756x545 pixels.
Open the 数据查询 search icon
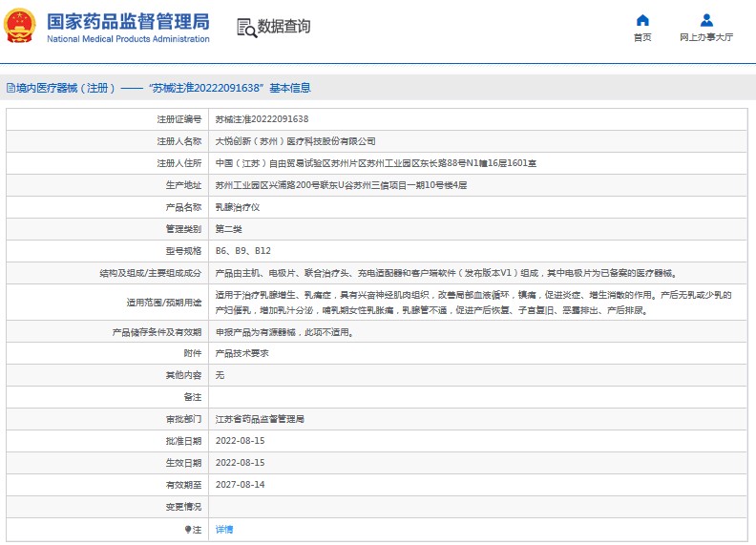tap(246, 28)
